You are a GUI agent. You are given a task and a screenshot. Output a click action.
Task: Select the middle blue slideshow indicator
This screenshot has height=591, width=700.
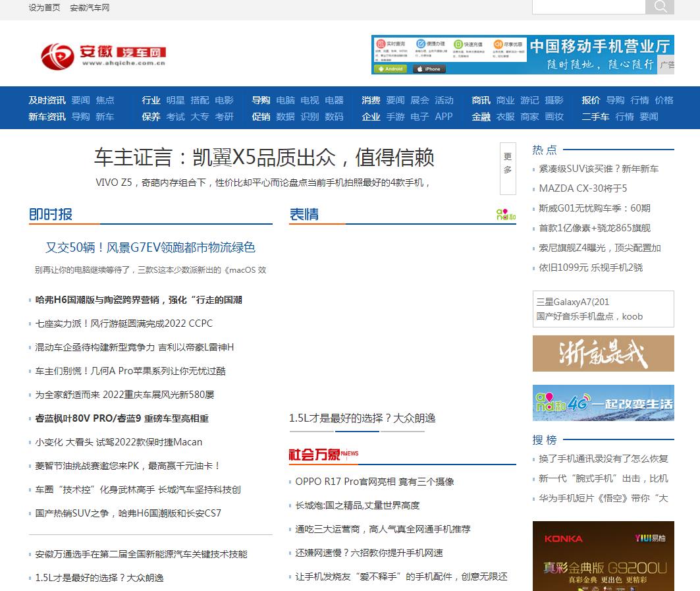[x=357, y=432]
